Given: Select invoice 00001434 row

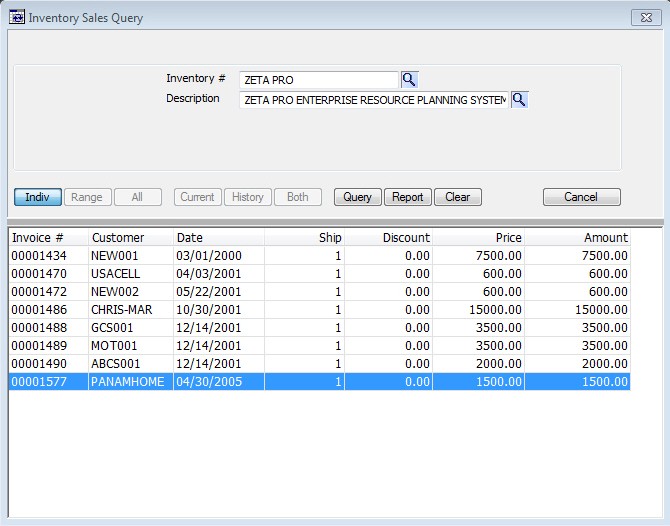Looking at the screenshot, I should (320, 256).
